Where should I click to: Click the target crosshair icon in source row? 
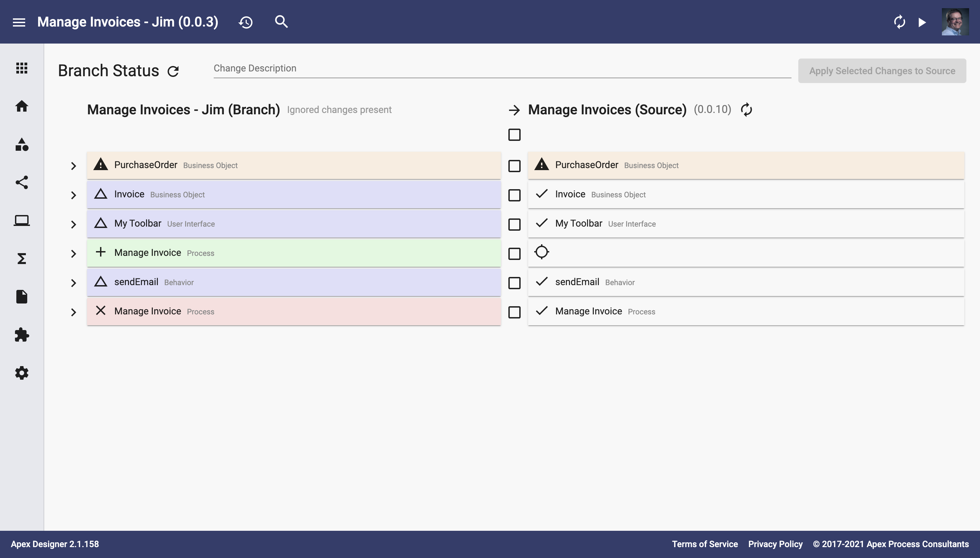(541, 252)
